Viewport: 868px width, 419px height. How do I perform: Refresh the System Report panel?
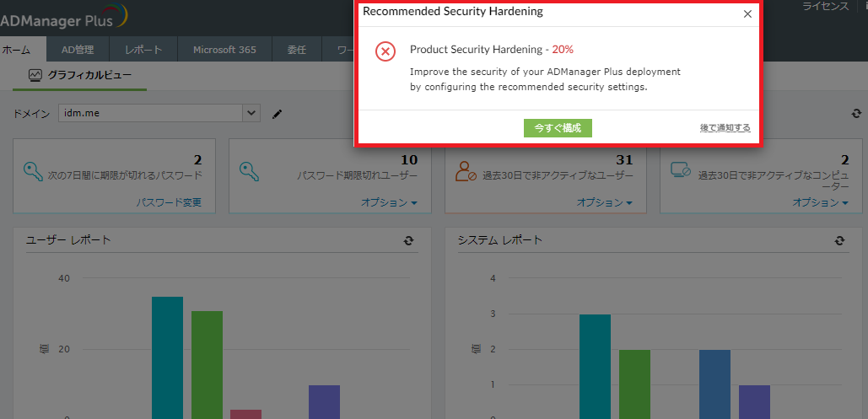click(839, 240)
